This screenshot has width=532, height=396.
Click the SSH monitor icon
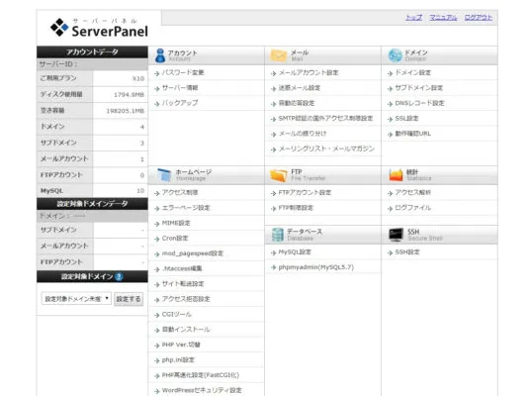click(x=396, y=235)
